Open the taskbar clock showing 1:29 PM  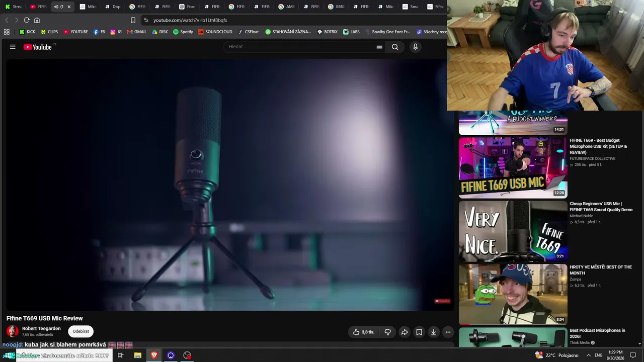pos(616,355)
